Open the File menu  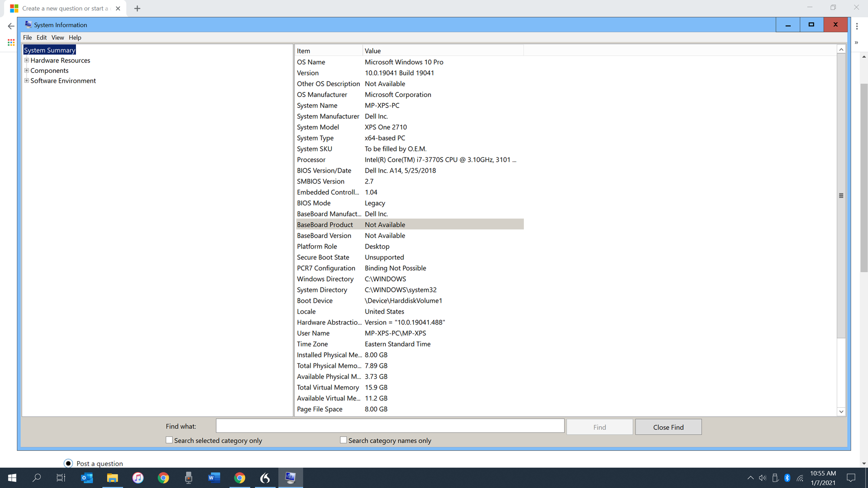tap(27, 37)
